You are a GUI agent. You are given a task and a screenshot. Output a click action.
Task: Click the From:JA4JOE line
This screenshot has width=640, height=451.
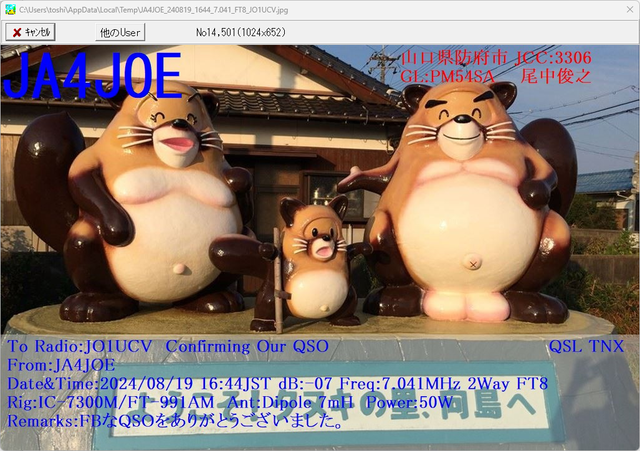tap(61, 365)
